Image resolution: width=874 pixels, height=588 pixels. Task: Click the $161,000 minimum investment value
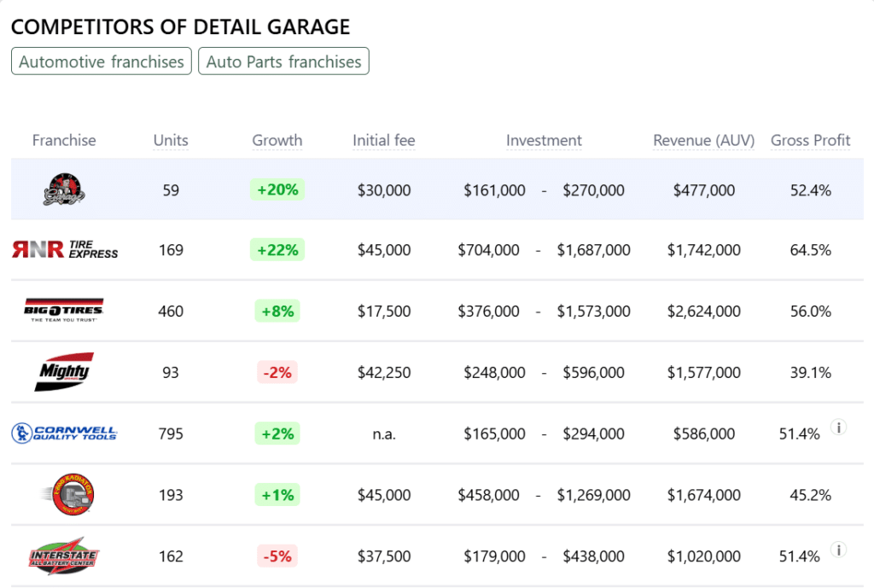(x=494, y=190)
